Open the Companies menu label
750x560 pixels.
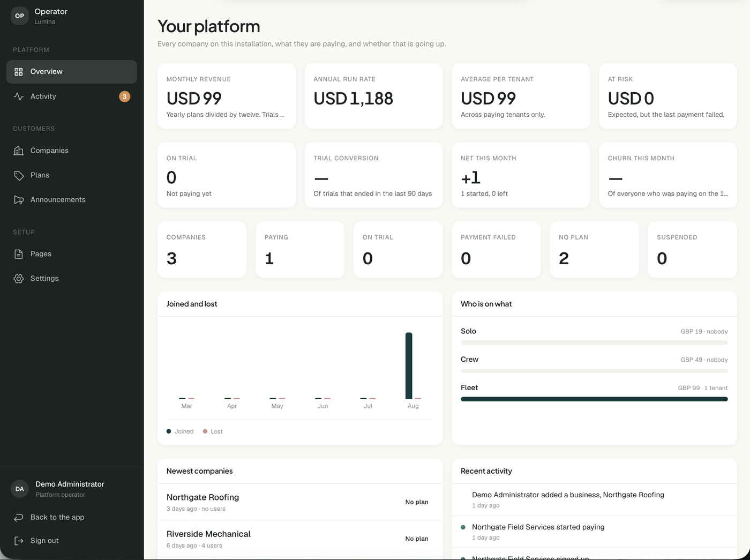pos(49,151)
